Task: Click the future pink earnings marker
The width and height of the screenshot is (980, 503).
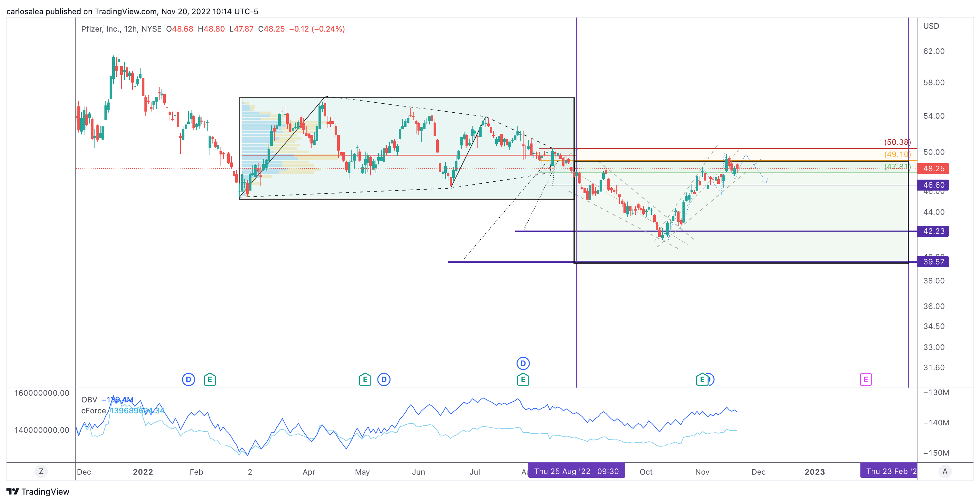Action: pos(866,379)
